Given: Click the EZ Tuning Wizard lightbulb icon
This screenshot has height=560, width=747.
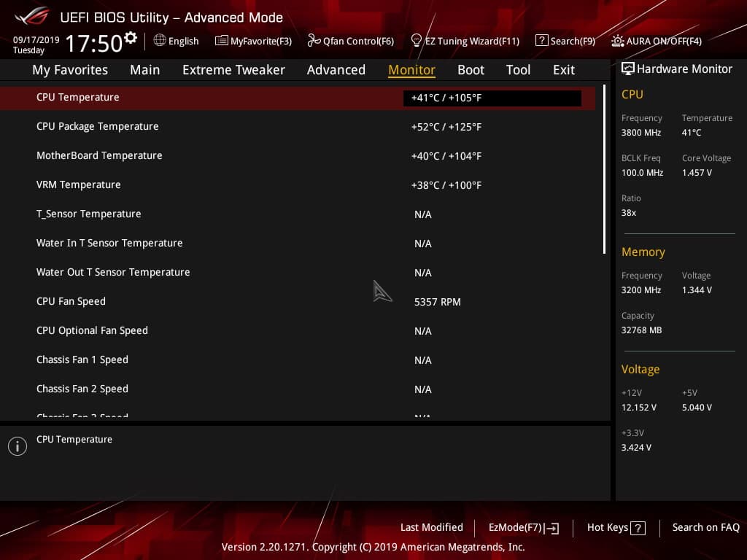Looking at the screenshot, I should point(416,41).
